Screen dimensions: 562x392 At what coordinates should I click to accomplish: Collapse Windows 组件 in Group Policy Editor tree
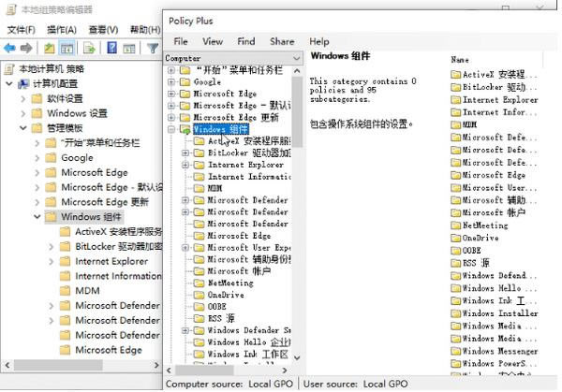click(x=37, y=217)
